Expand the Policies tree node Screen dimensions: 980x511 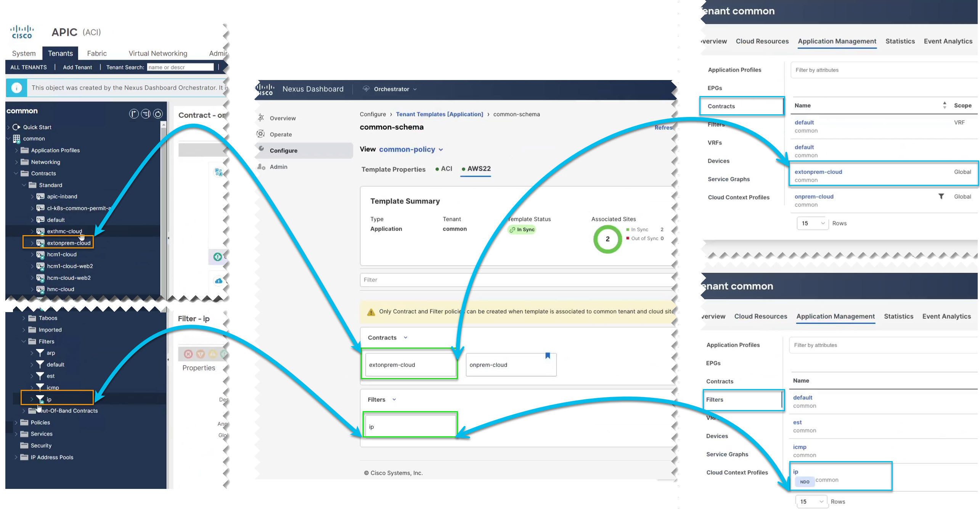click(16, 422)
